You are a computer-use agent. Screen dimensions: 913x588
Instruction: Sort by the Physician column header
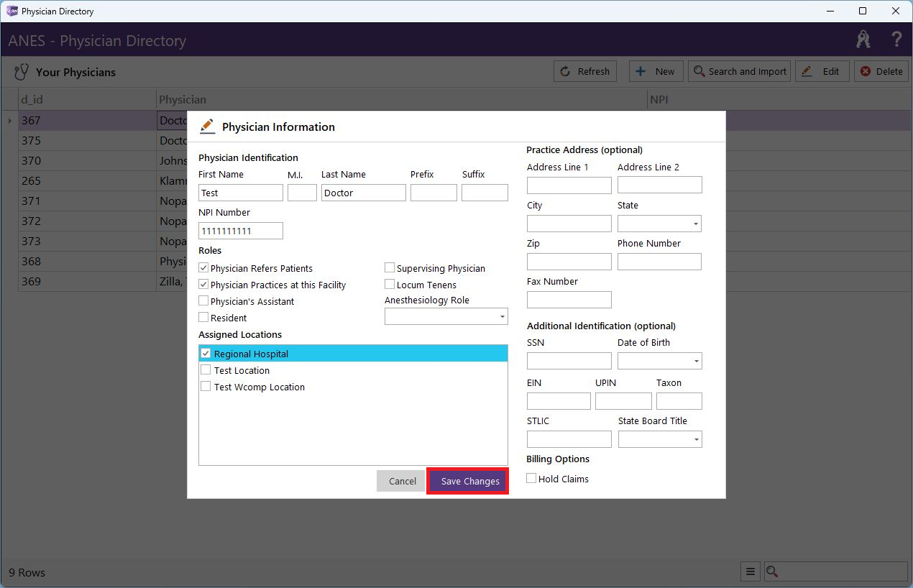402,99
